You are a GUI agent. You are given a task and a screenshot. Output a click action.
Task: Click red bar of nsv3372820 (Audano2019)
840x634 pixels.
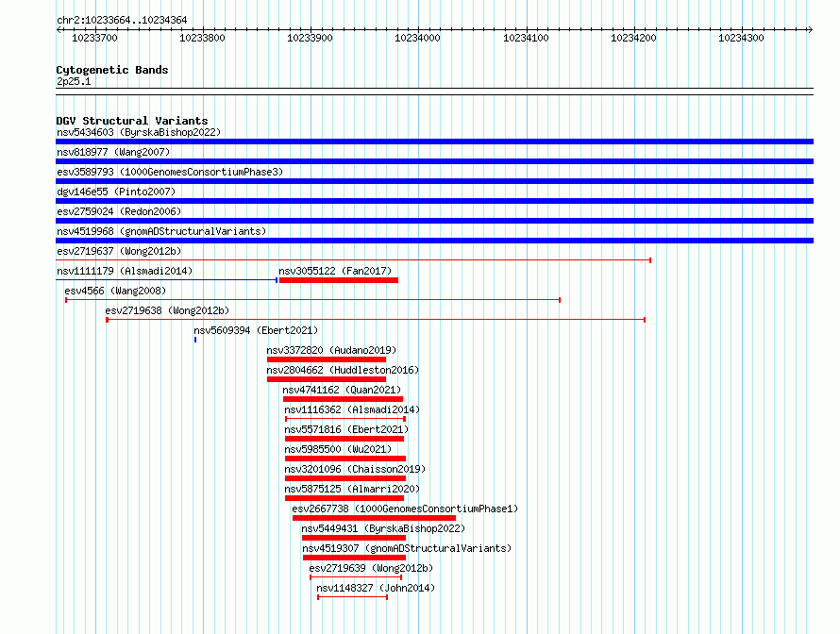[327, 359]
